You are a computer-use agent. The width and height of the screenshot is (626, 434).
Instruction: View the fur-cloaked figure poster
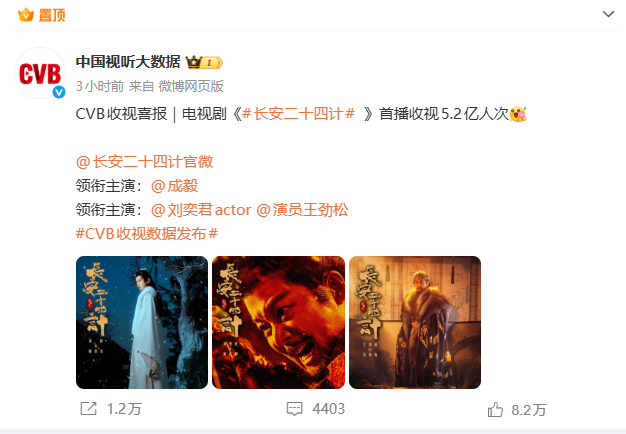pyautogui.click(x=415, y=322)
